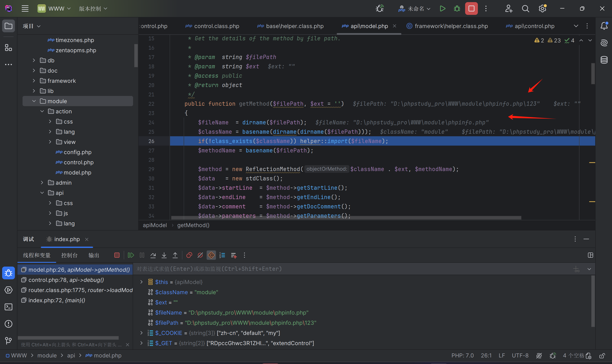Select control.php:78 api->debug() stack frame
The height and width of the screenshot is (364, 612).
[x=66, y=280]
